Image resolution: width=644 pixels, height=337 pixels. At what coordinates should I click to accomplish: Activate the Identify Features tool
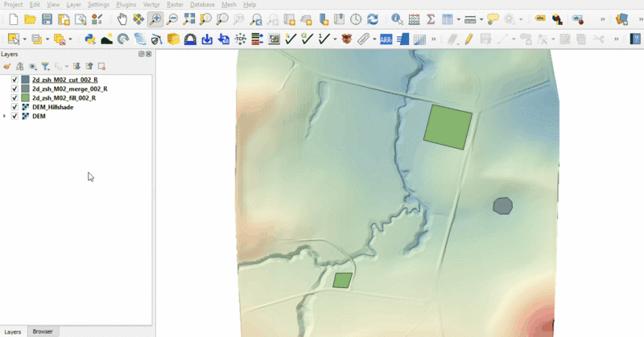click(397, 19)
